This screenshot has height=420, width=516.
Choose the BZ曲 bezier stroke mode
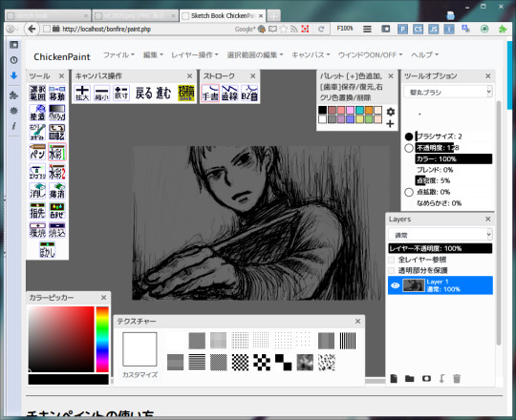point(249,93)
